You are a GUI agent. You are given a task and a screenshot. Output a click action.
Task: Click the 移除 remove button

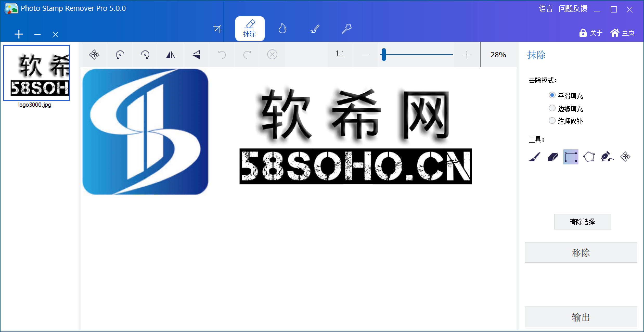pyautogui.click(x=581, y=252)
